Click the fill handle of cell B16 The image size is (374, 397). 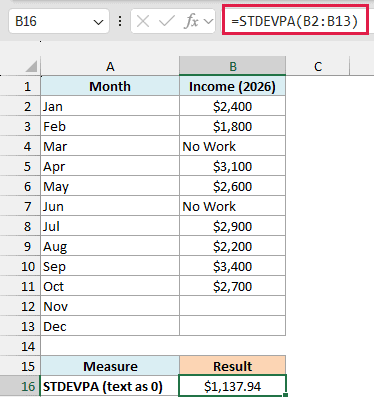coord(285,395)
